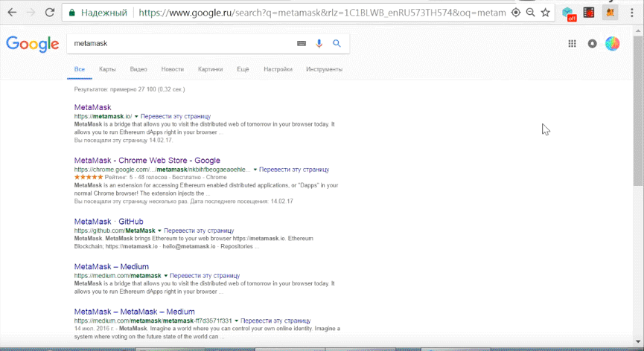Open Google notifications bell icon
The height and width of the screenshot is (351, 644).
[592, 43]
